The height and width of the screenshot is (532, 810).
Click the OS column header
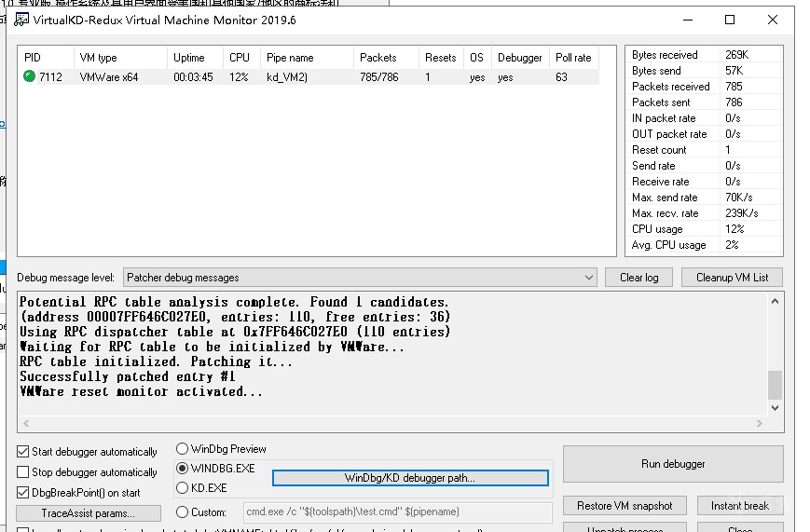point(478,58)
